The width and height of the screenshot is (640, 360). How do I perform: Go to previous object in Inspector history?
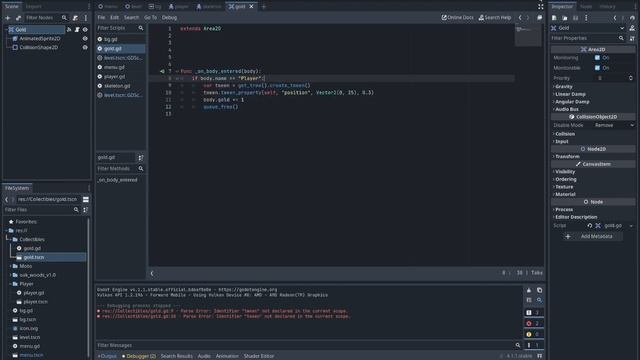coord(615,18)
